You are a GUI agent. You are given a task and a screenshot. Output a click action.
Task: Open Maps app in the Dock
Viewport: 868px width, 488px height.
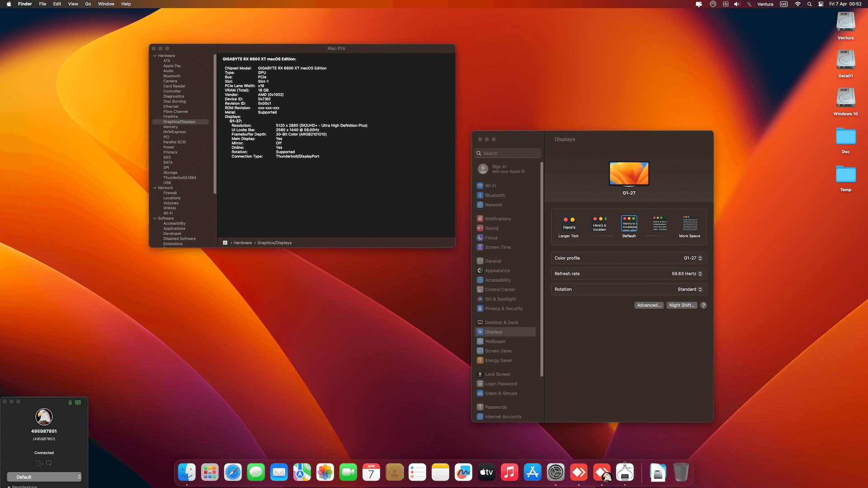pyautogui.click(x=302, y=473)
